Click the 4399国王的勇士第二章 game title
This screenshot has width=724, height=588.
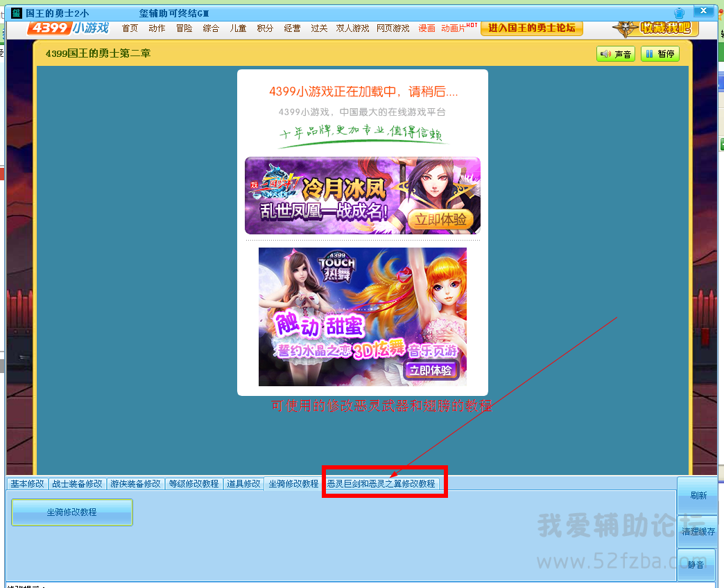coord(98,53)
